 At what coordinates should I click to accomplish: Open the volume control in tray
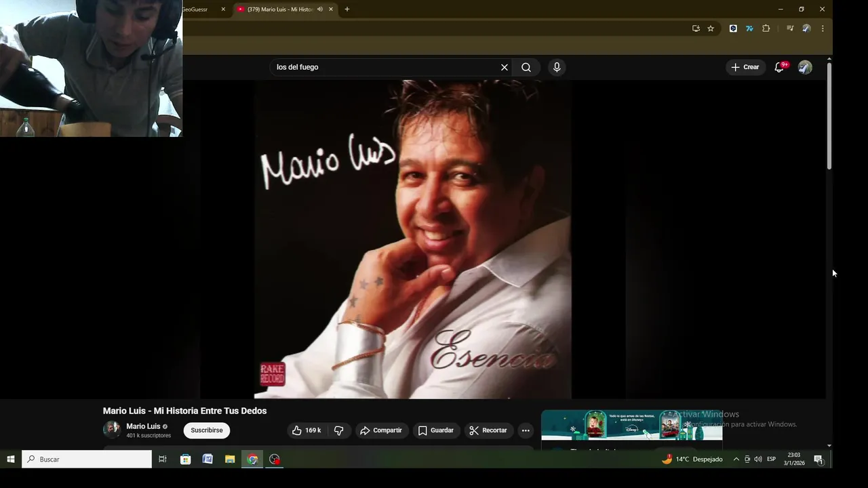click(x=757, y=459)
